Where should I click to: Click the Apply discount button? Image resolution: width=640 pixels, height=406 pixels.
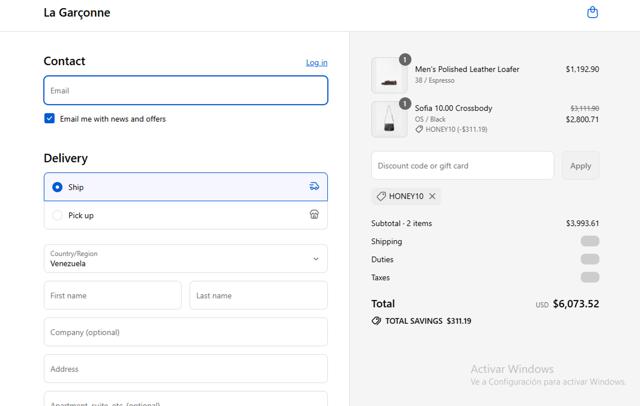580,166
